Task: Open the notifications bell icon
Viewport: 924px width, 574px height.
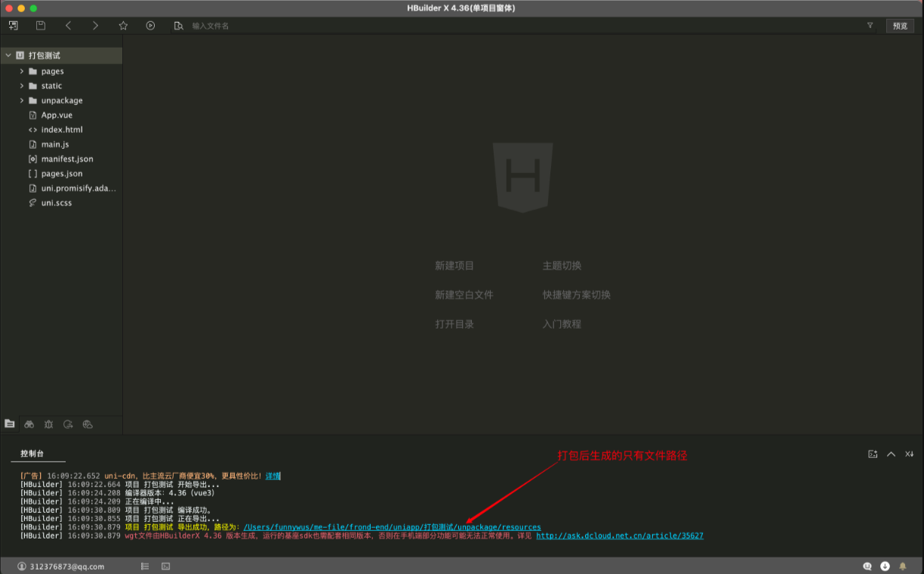Action: click(x=902, y=566)
